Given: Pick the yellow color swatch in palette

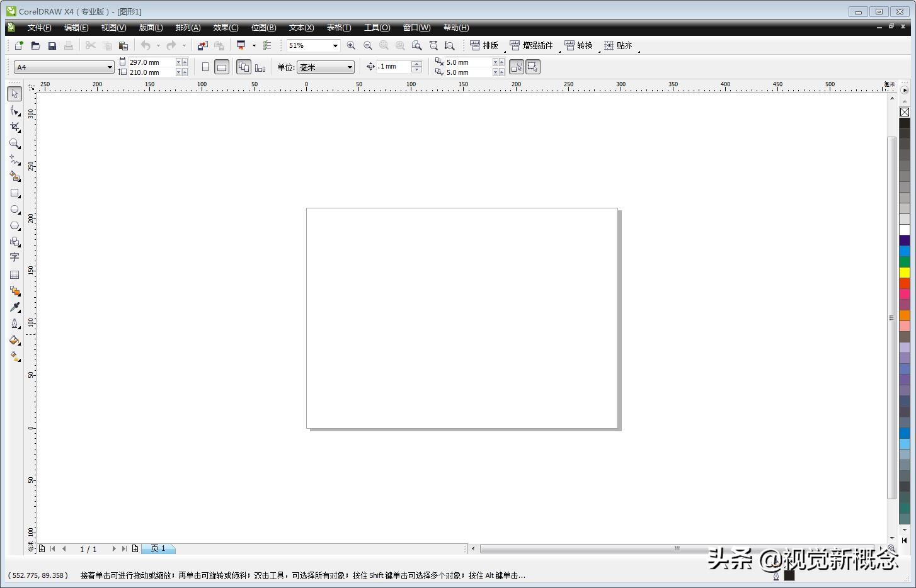Looking at the screenshot, I should click(904, 273).
